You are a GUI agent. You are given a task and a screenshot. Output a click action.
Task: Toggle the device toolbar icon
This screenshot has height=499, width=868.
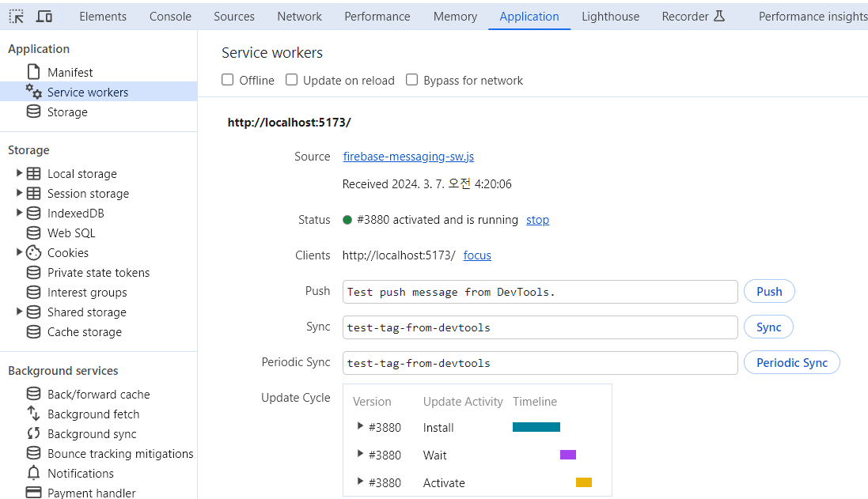[44, 16]
